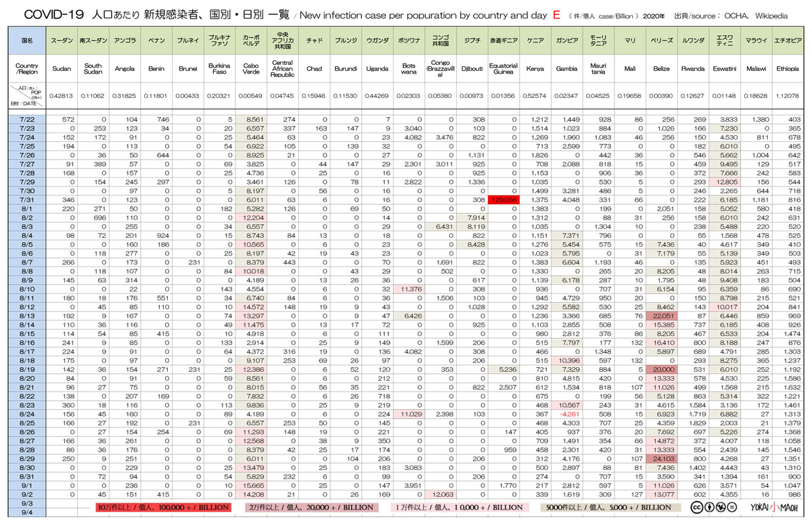Screen dimensions: 812x522
Task: Click the Creative Commons license badge
Action: pos(714,508)
